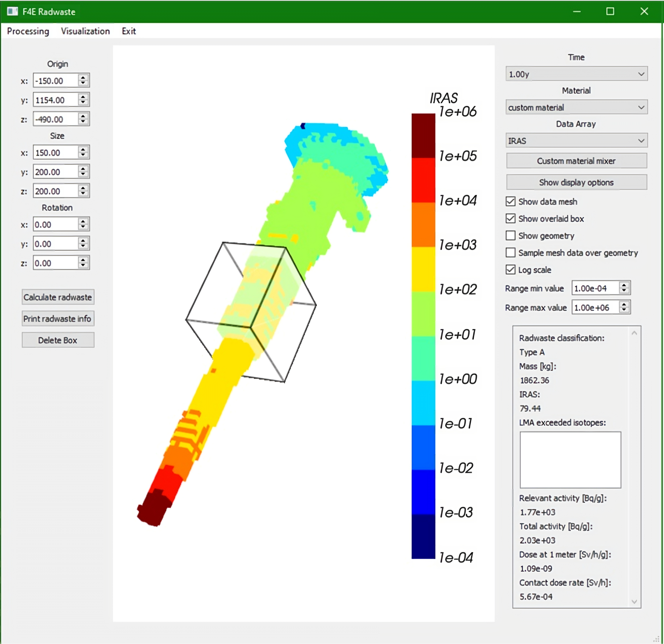The image size is (664, 644).
Task: Click the Exit menu item
Action: pyautogui.click(x=129, y=31)
